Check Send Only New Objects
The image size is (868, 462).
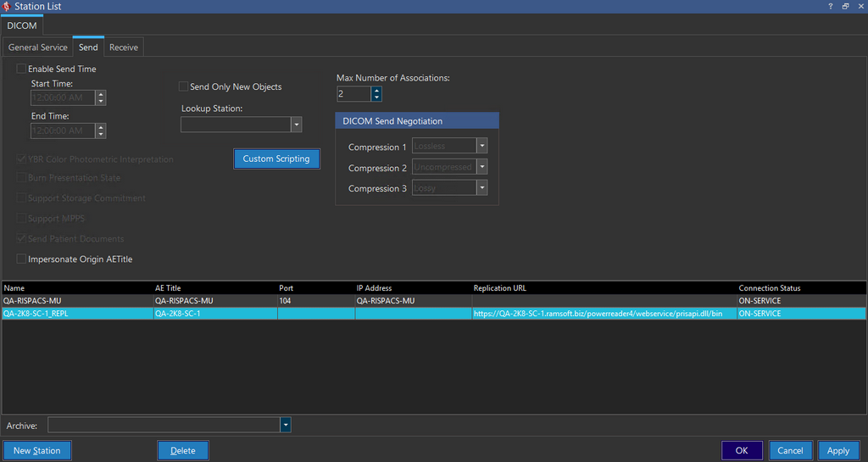(x=184, y=86)
